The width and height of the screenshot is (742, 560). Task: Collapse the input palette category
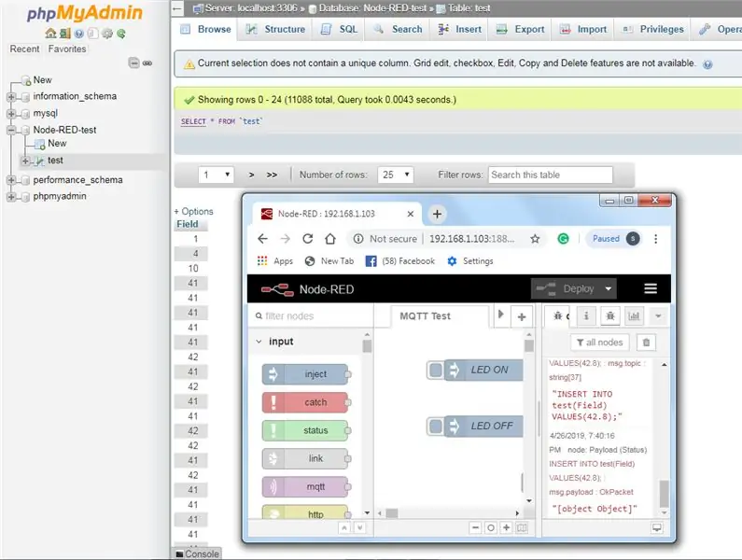(x=259, y=342)
